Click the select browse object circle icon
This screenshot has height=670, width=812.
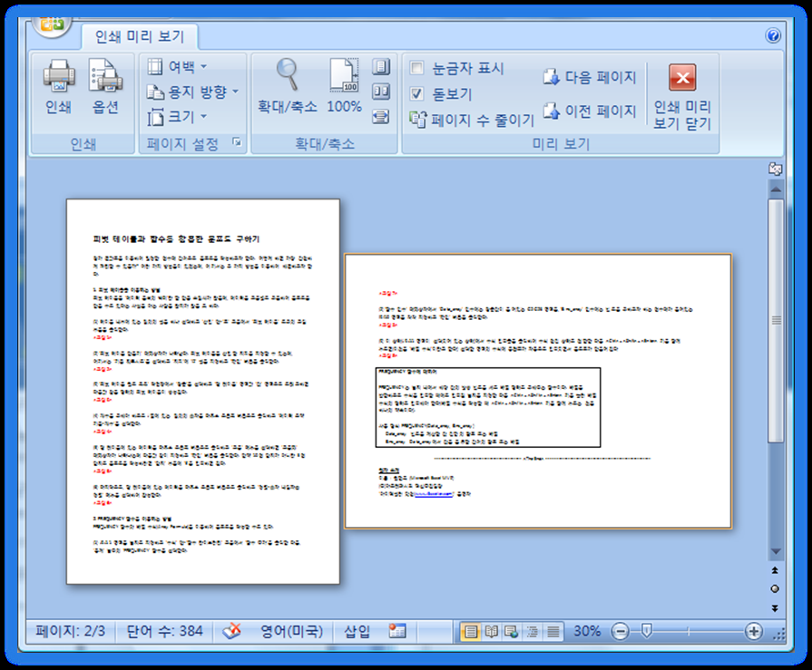coord(775,588)
